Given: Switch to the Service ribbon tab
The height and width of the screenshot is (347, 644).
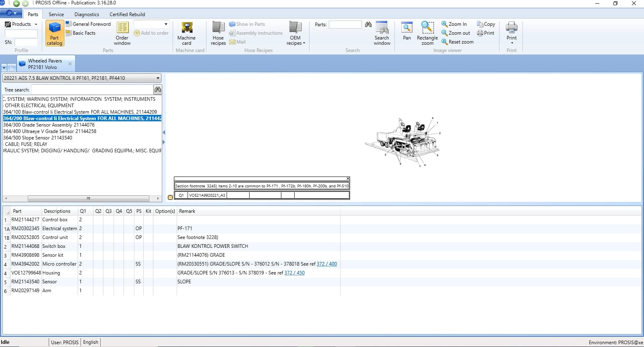Looking at the screenshot, I should click(x=56, y=14).
